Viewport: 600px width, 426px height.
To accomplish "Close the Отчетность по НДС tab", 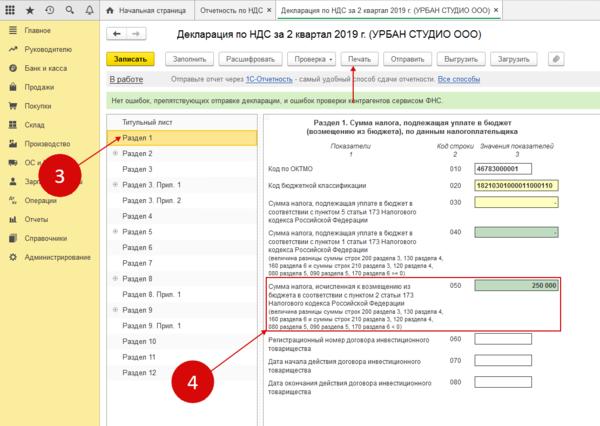I will tap(269, 10).
